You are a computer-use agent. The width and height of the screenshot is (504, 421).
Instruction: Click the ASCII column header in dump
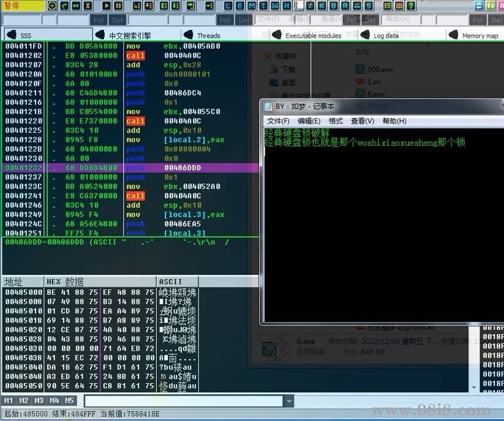point(178,281)
